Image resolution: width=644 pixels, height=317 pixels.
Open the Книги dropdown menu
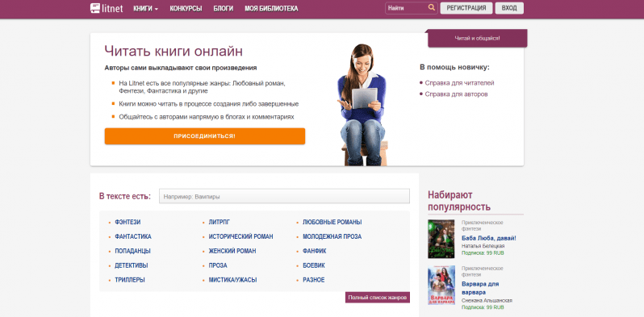click(146, 9)
